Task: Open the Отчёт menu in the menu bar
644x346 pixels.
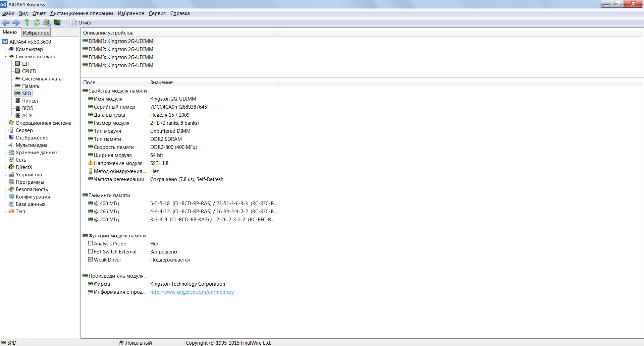Action: point(39,13)
